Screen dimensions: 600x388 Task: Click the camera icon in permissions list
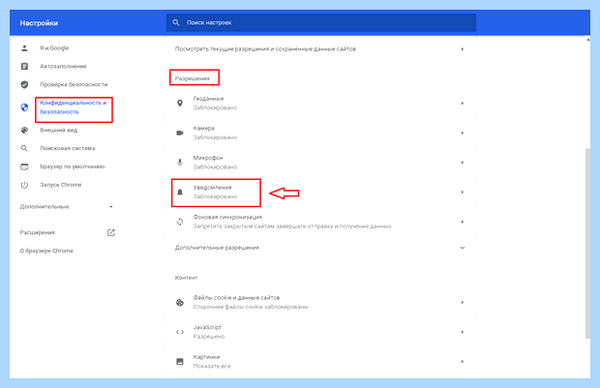pos(180,133)
